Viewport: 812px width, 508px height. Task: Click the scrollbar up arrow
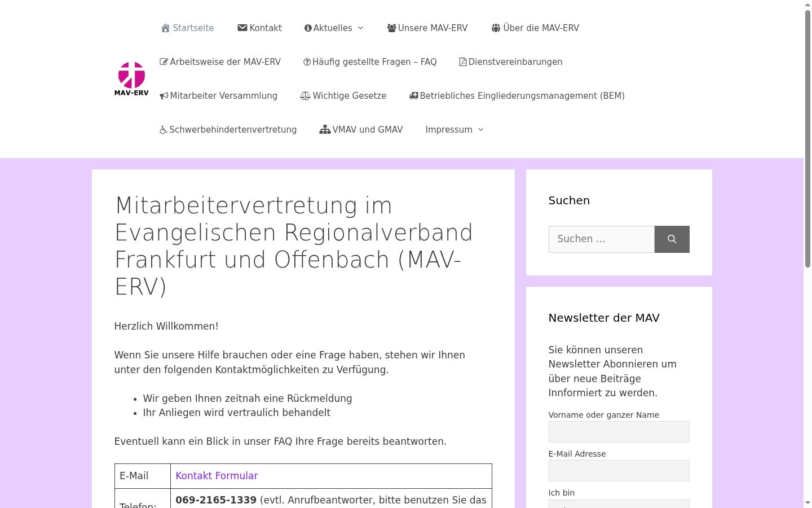point(807,5)
